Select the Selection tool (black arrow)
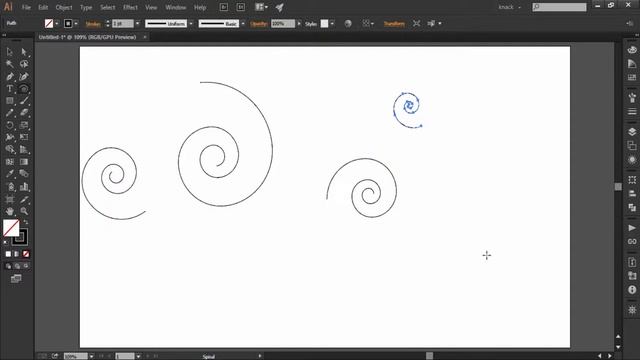This screenshot has height=360, width=640. [x=9, y=52]
